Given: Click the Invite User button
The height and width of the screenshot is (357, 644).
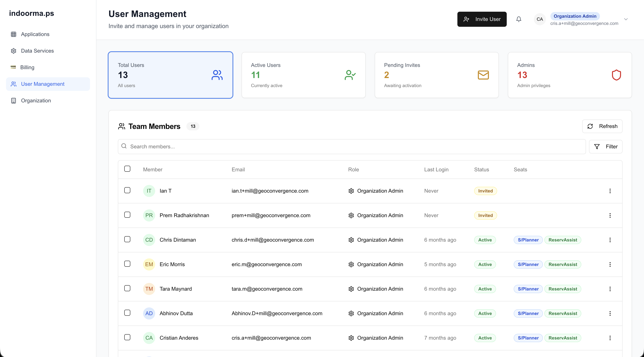Looking at the screenshot, I should [482, 19].
